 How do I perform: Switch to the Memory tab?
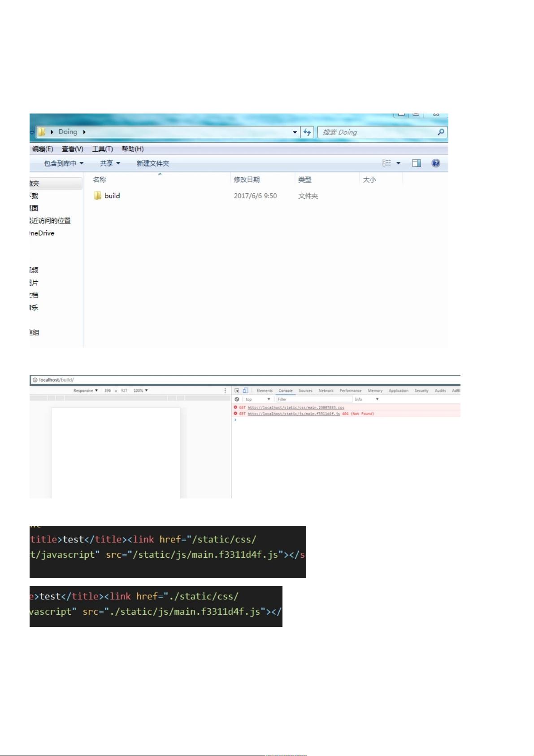click(x=375, y=390)
